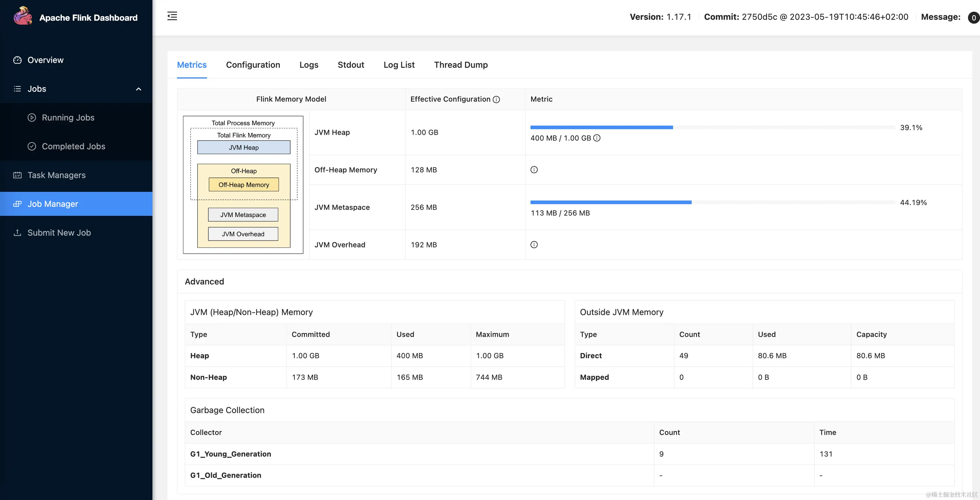The width and height of the screenshot is (980, 500).
Task: Click the Apache Flink squirrel logo
Action: click(x=23, y=16)
